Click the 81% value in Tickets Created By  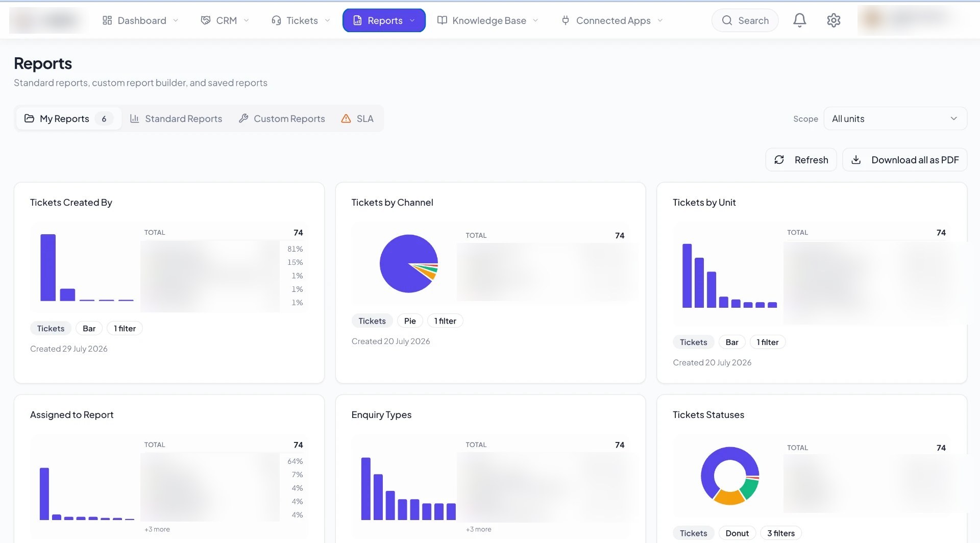coord(295,249)
